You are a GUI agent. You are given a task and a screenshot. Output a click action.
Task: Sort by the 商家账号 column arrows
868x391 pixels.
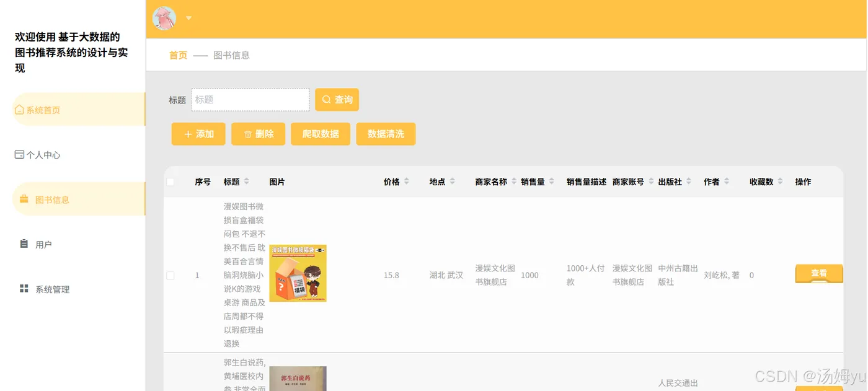point(651,182)
